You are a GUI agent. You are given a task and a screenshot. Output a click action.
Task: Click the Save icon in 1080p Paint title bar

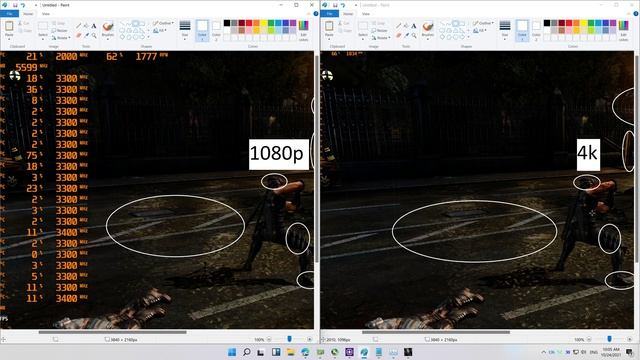pyautogui.click(x=15, y=5)
